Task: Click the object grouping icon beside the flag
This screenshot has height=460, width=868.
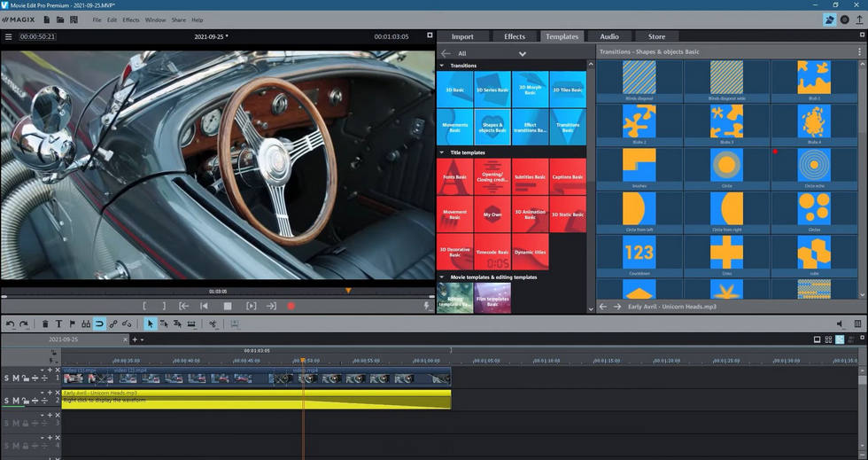Action: [x=86, y=324]
